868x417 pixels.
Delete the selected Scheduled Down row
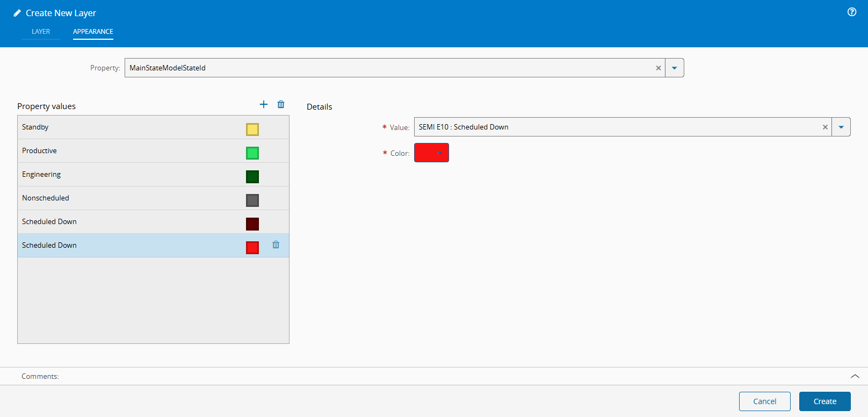(276, 245)
